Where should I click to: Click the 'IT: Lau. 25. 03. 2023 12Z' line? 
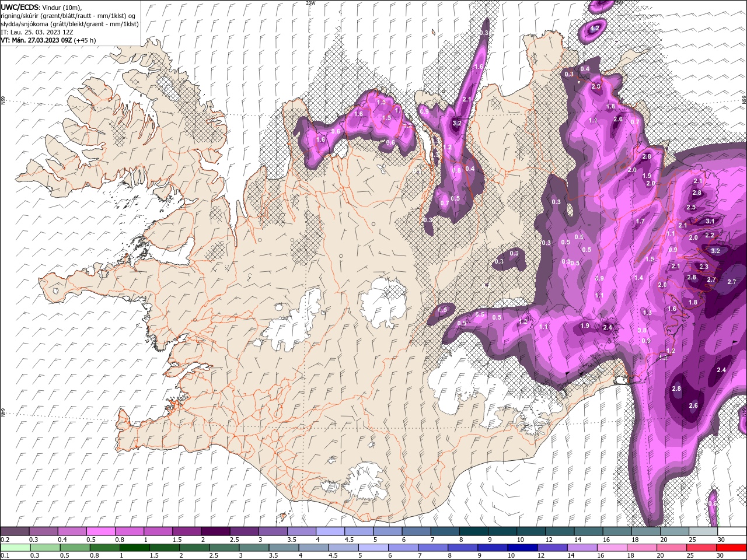36,32
